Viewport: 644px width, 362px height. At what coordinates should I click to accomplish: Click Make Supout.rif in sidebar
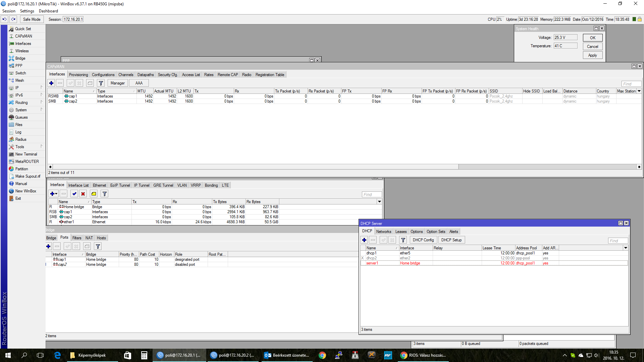tap(28, 176)
